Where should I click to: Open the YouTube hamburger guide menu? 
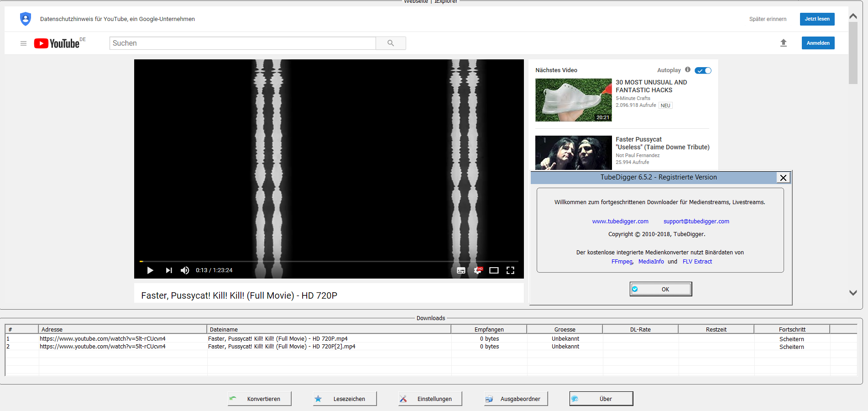pos(23,43)
